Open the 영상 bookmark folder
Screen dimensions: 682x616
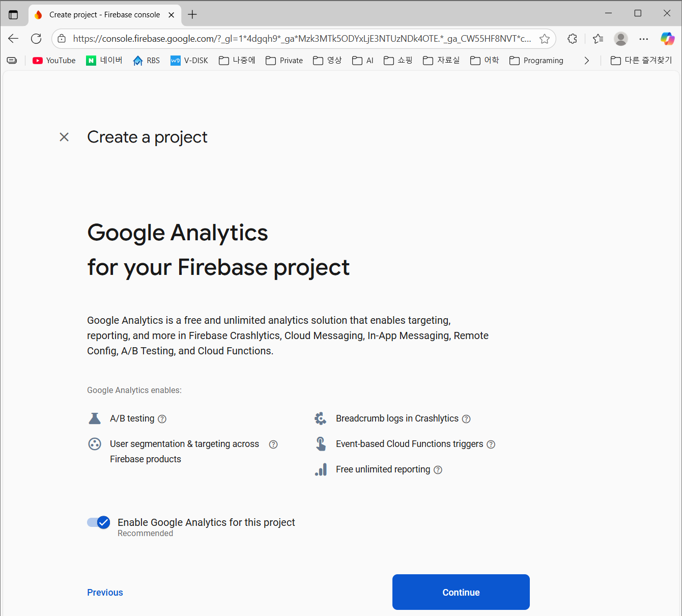pos(327,61)
